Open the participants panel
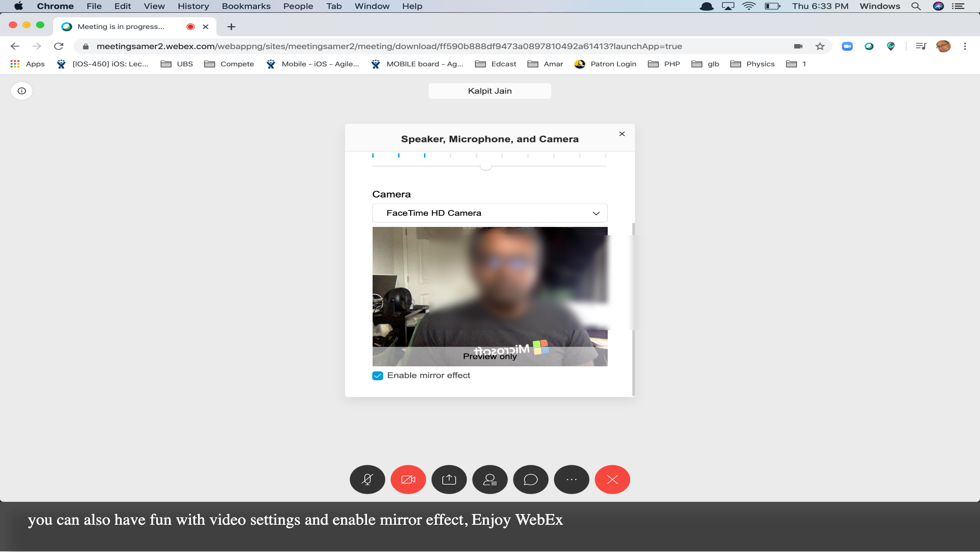 (490, 479)
